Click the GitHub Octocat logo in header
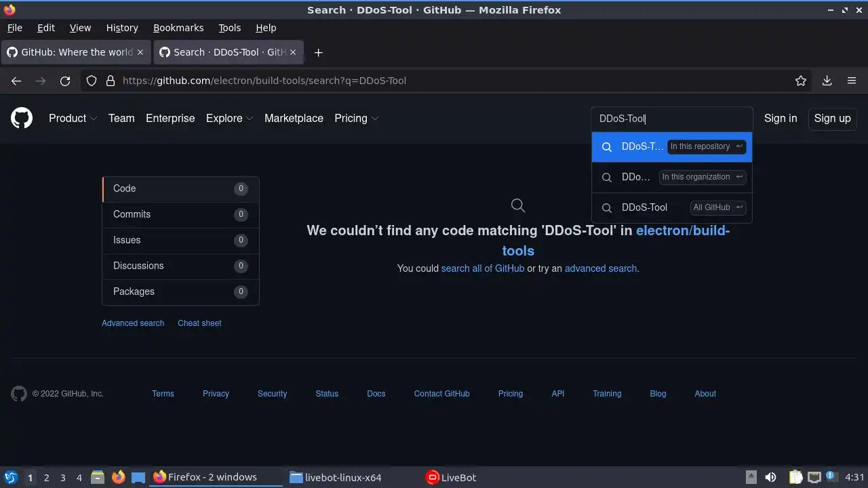Screen dimensions: 868x488 [22, 118]
